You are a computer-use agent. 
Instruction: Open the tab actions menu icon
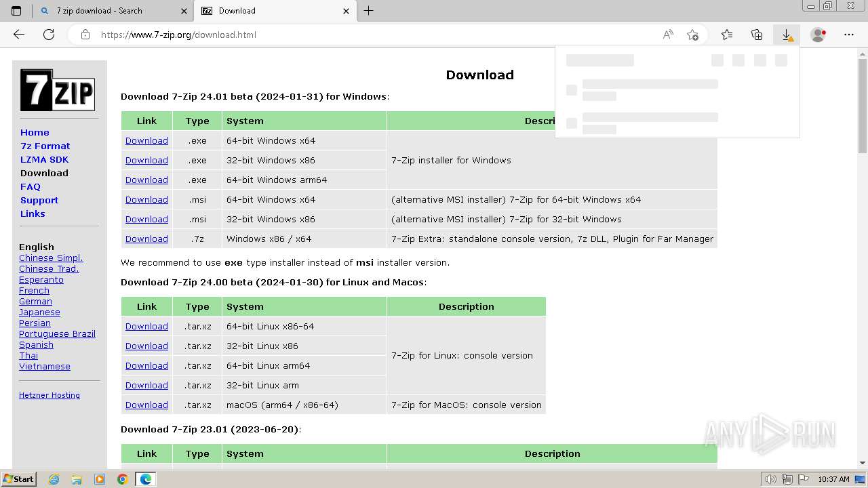16,11
